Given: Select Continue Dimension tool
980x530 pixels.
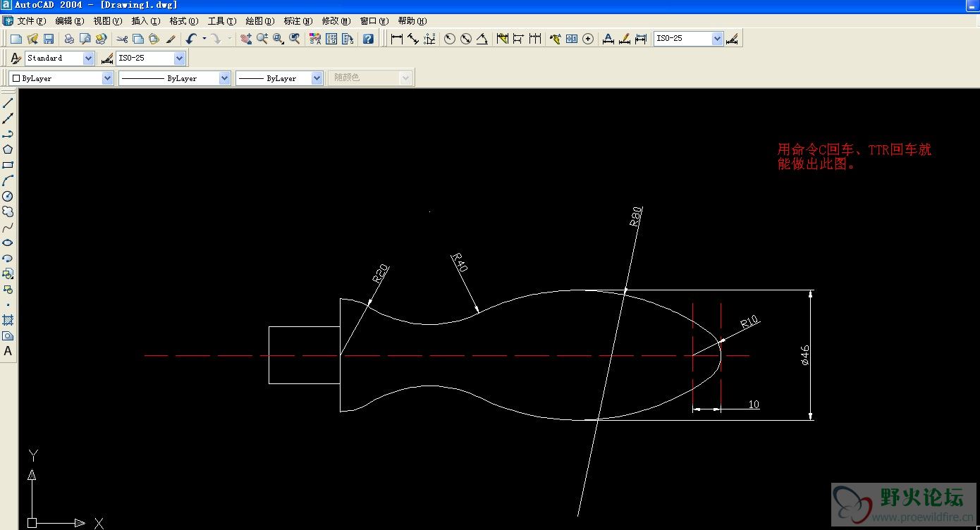Looking at the screenshot, I should (x=535, y=39).
